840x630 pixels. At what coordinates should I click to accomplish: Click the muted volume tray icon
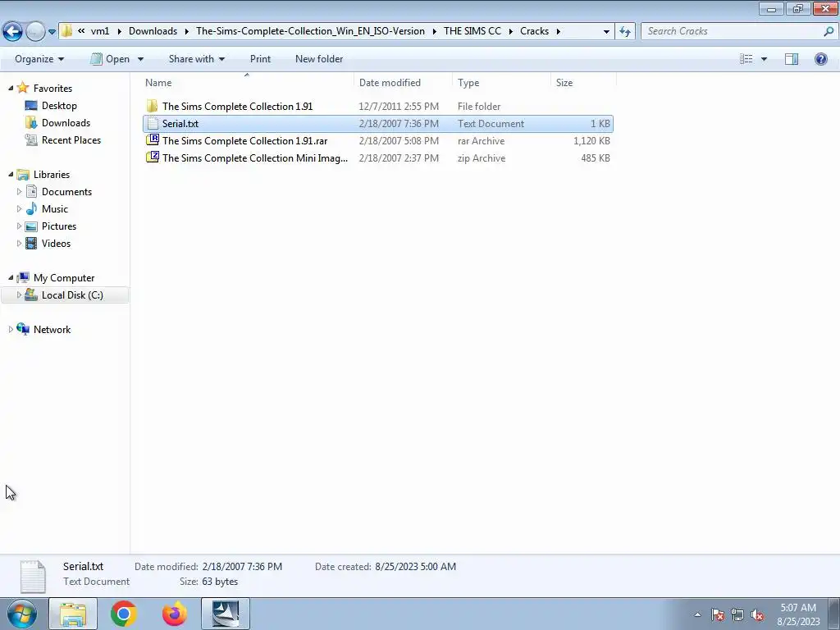pyautogui.click(x=757, y=615)
